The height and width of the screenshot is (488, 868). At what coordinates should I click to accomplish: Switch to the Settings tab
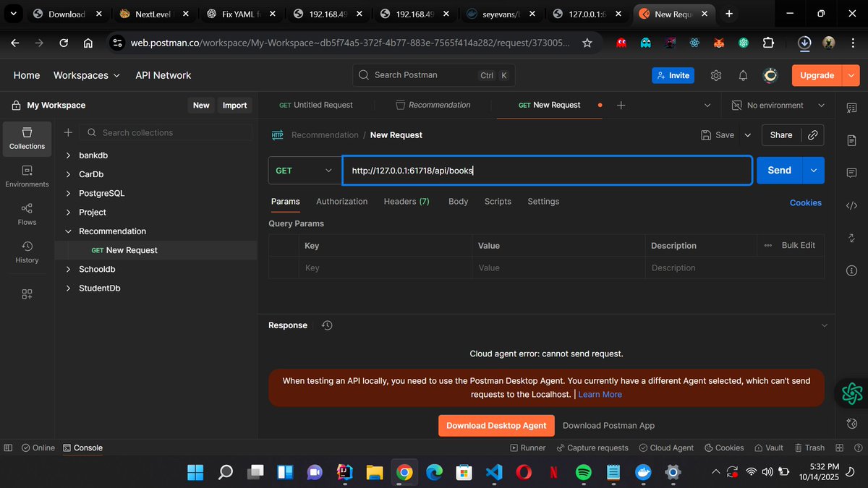[543, 202]
